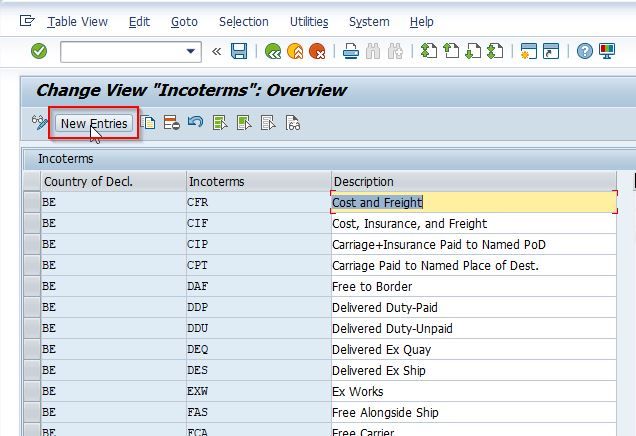The width and height of the screenshot is (636, 436).
Task: Click the Delivered Ex Quay description
Action: coord(474,350)
